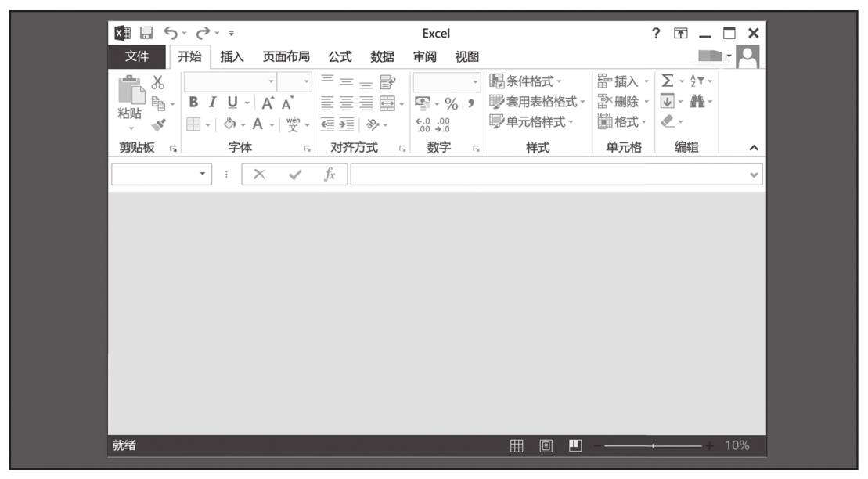Toggle middle align for cells
Screen dimensions: 868x479
[347, 82]
